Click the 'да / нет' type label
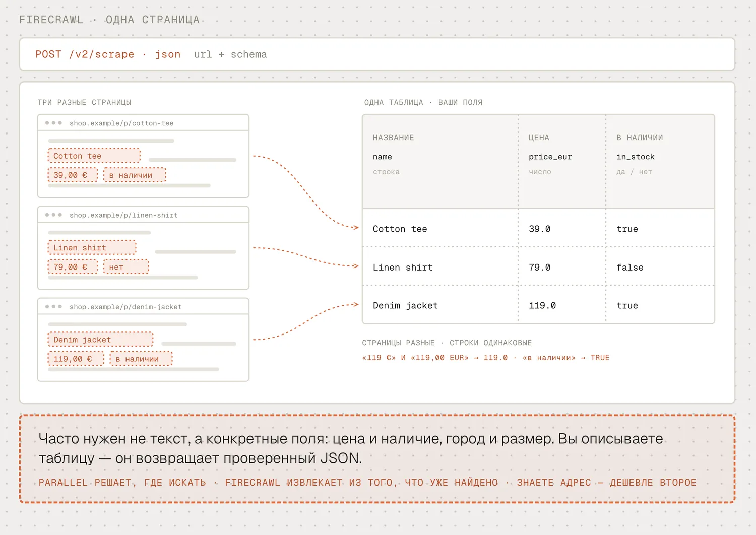 coord(634,172)
